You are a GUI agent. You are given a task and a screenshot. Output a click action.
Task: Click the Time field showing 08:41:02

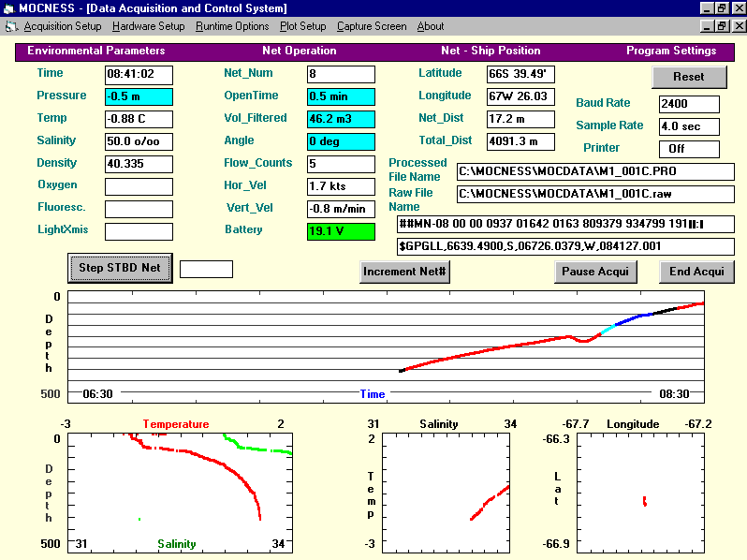pyautogui.click(x=139, y=74)
